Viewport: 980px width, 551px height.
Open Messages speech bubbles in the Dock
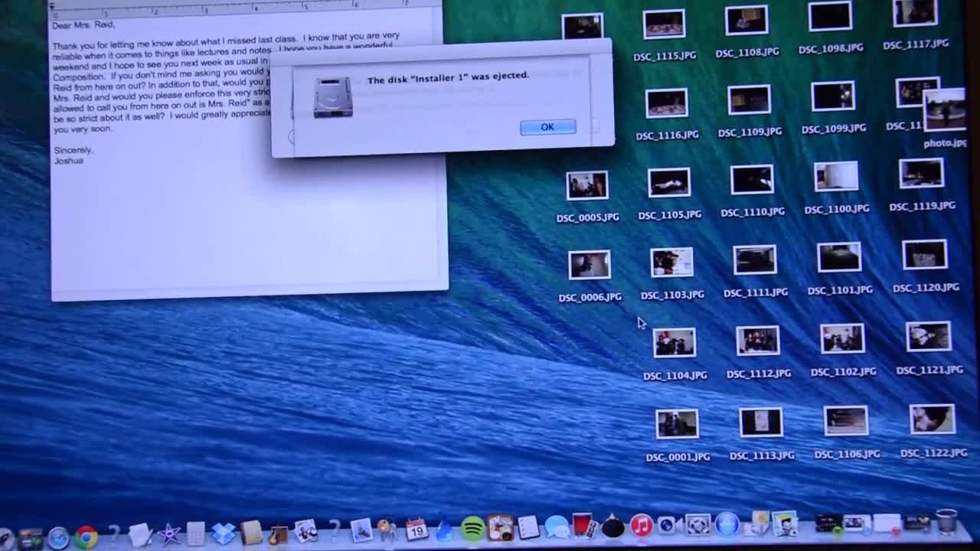click(557, 527)
